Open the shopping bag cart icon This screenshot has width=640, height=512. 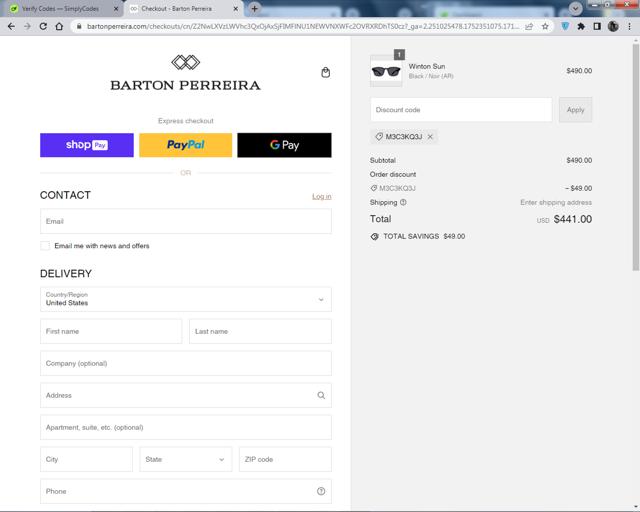point(325,73)
